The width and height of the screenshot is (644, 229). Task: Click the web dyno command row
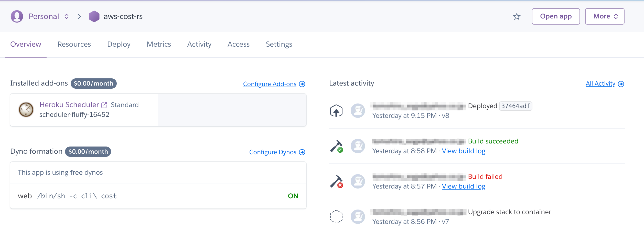pos(158,196)
